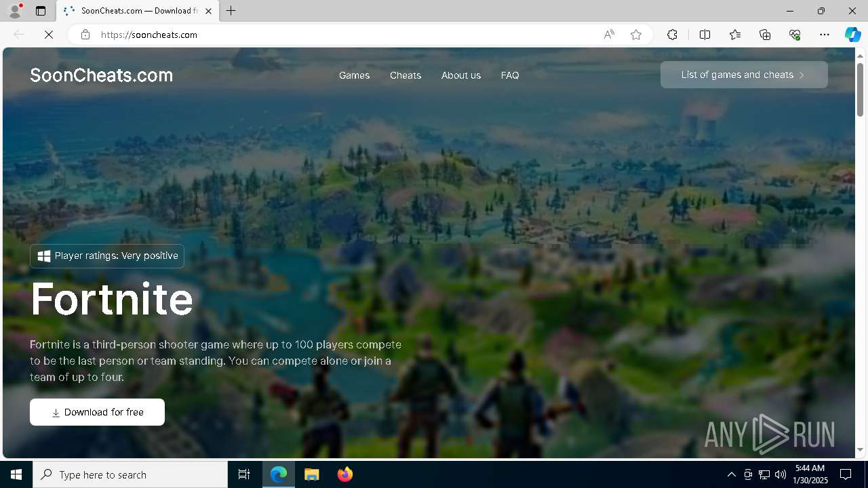Viewport: 868px width, 488px height.
Task: Open the Collections icon
Action: tap(765, 35)
